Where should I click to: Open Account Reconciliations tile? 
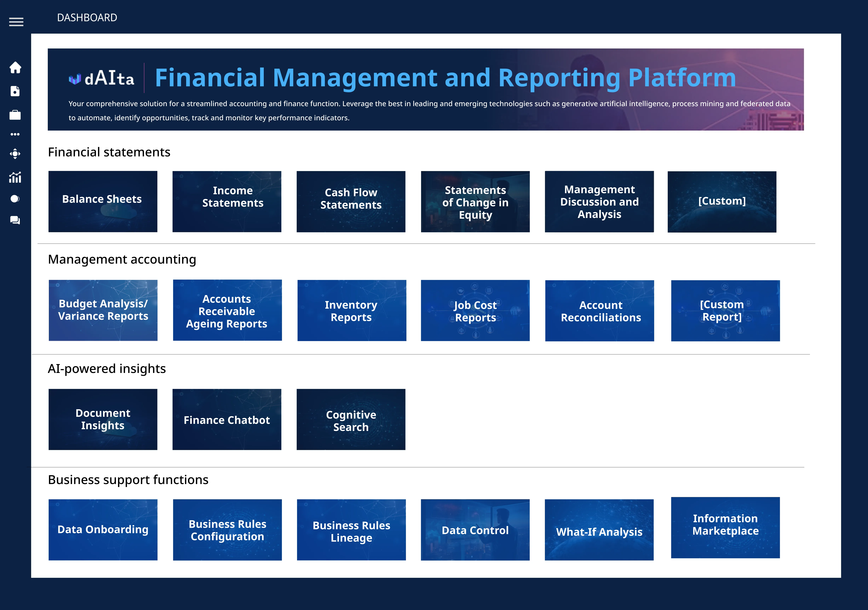(600, 311)
